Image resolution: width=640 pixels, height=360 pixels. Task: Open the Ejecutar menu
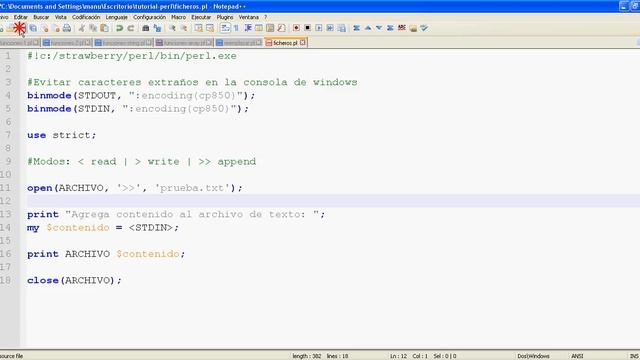201,17
